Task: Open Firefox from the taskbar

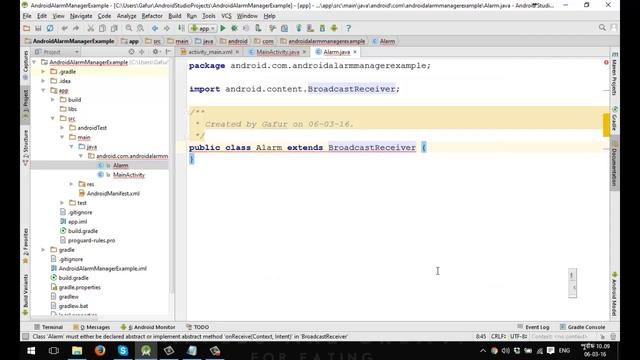Action: (100, 350)
